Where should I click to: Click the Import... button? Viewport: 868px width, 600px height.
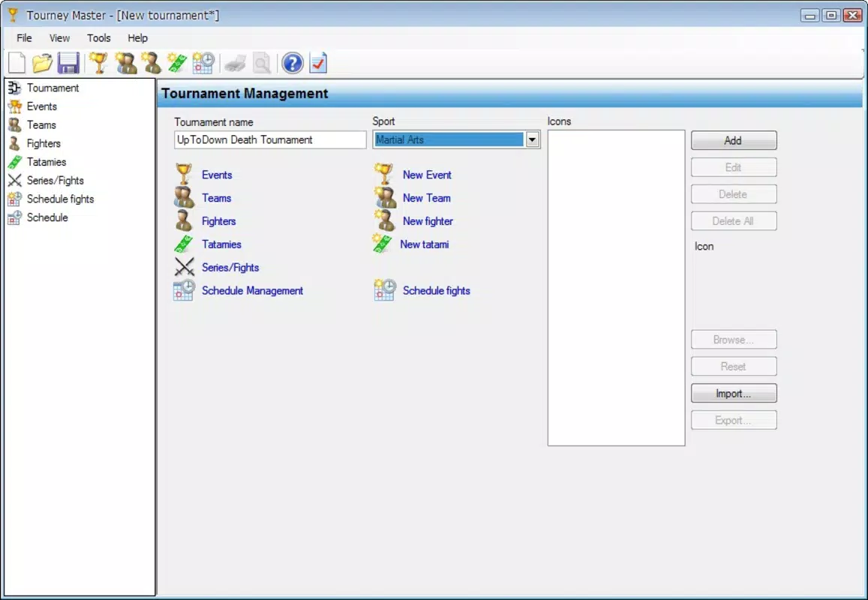(734, 394)
